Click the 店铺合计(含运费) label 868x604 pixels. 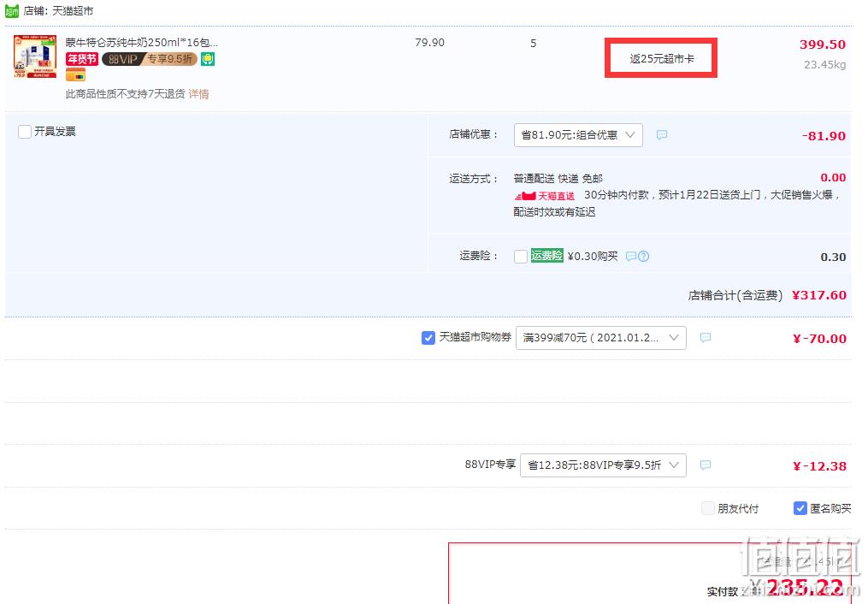(x=735, y=296)
